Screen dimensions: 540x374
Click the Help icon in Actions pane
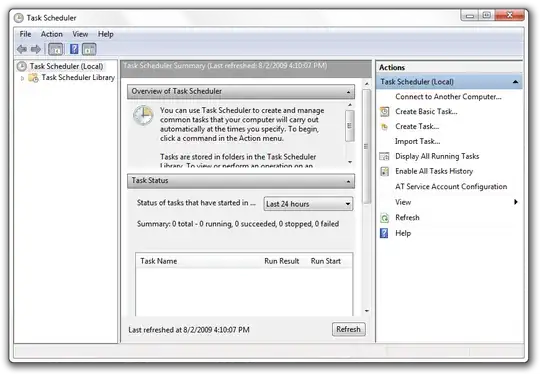[384, 233]
